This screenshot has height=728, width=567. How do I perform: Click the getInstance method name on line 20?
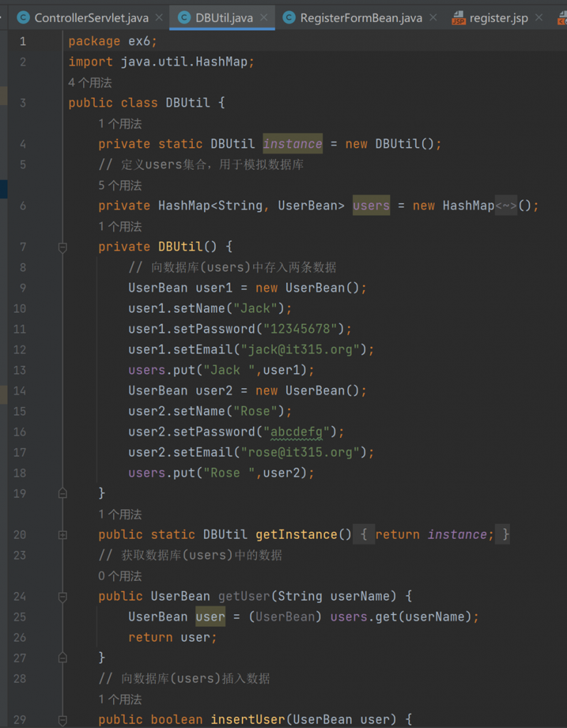pyautogui.click(x=297, y=535)
